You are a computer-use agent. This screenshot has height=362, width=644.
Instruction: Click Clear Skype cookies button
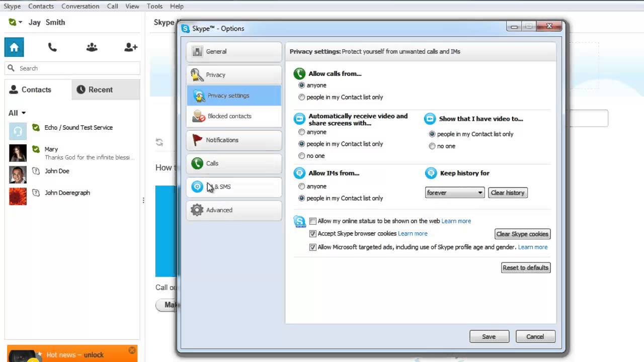point(522,234)
